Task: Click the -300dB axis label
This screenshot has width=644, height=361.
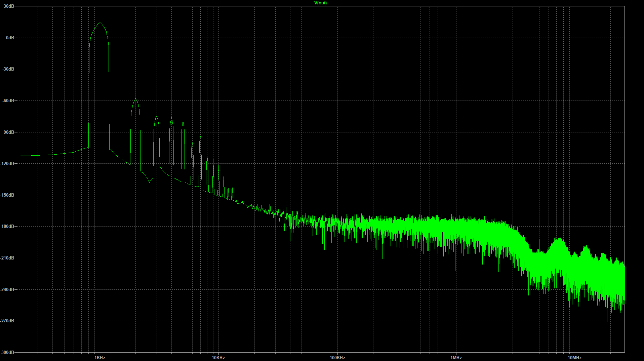Action: [7, 352]
